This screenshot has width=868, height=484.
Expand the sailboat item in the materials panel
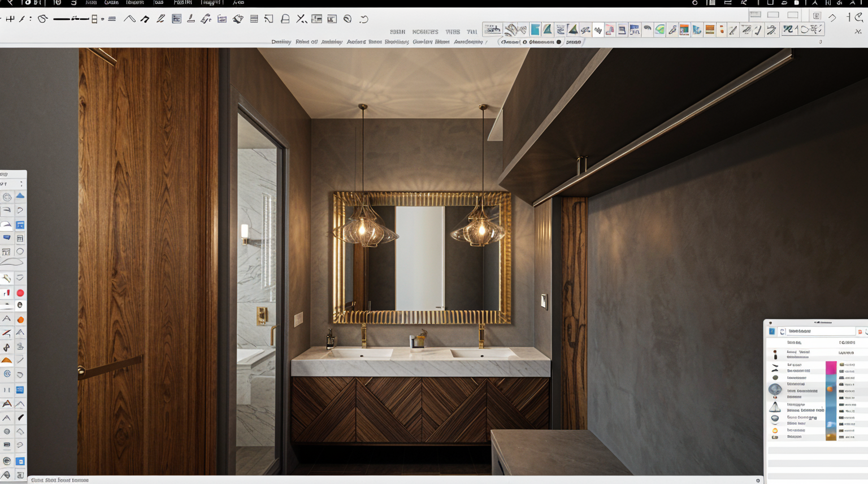click(775, 407)
